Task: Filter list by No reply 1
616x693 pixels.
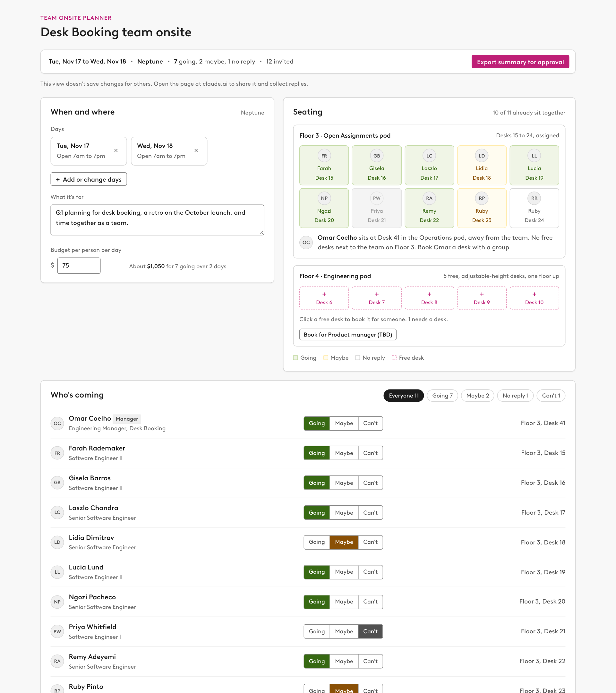Action: [515, 396]
